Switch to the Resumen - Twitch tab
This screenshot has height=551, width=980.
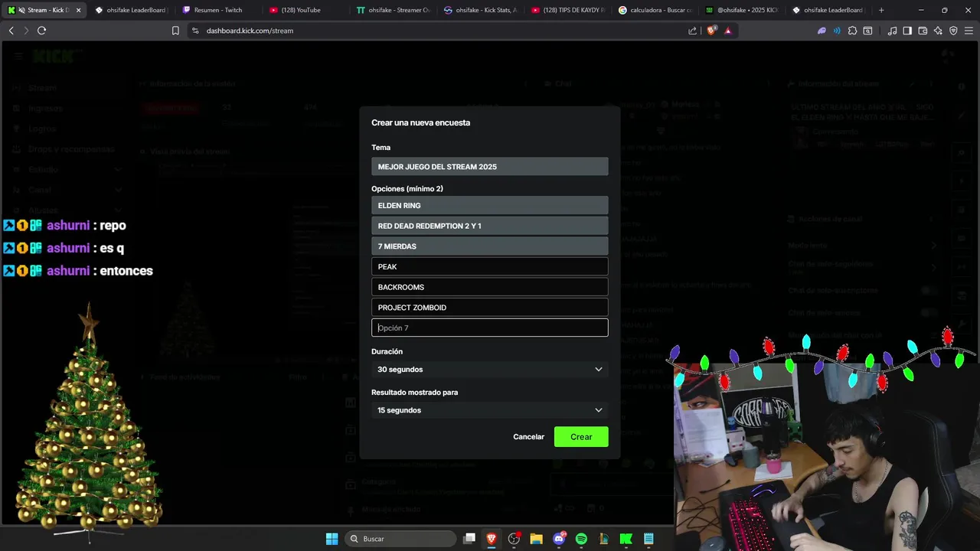coord(217,10)
